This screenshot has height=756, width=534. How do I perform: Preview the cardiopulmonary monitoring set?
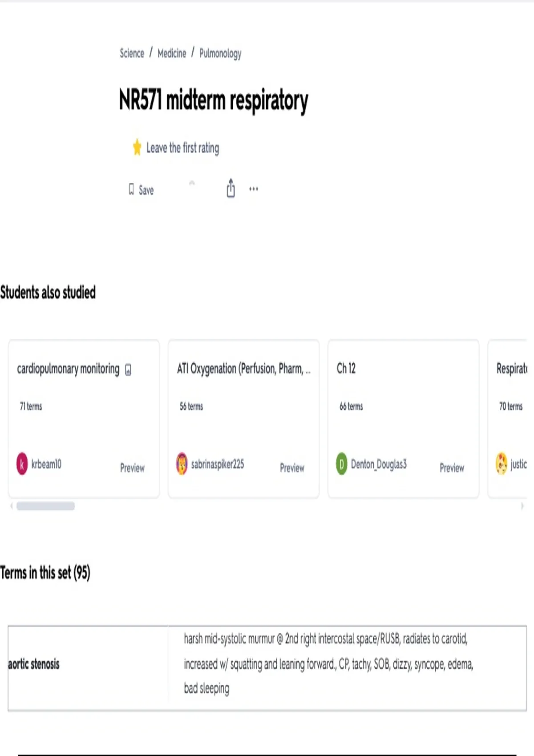(132, 468)
